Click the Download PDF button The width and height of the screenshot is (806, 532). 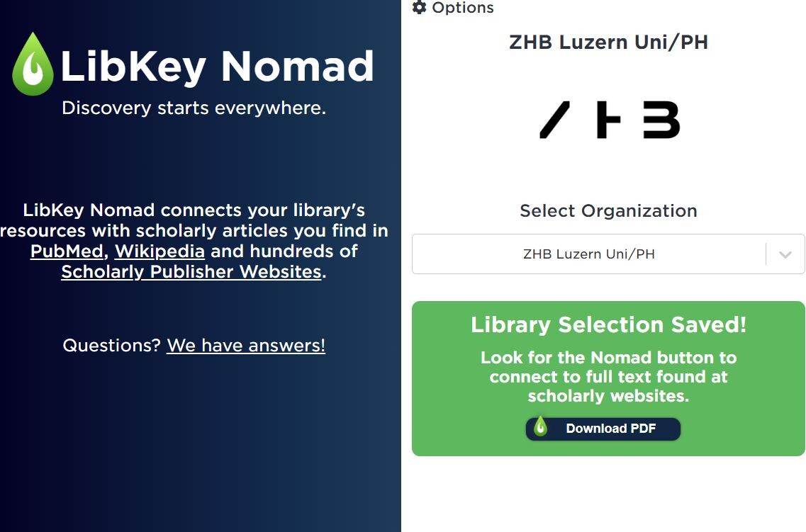pos(603,429)
